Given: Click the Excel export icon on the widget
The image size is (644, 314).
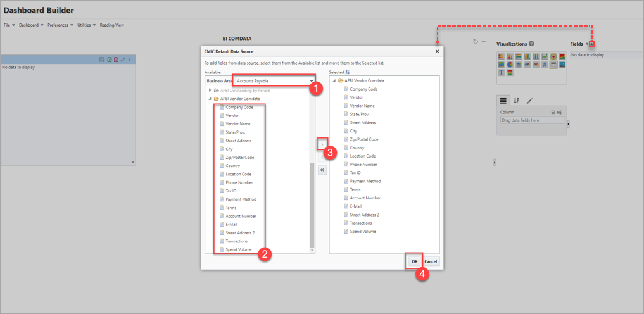Looking at the screenshot, I should (110, 60).
